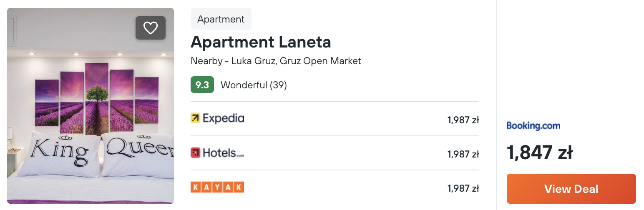
Task: Click the Booking.com 1,847 zł price
Action: click(540, 153)
